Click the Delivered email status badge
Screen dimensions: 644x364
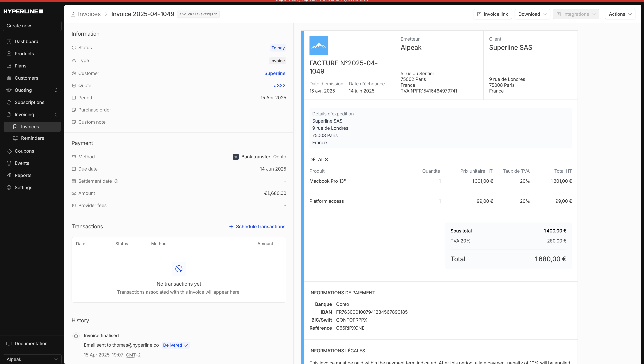(x=175, y=345)
